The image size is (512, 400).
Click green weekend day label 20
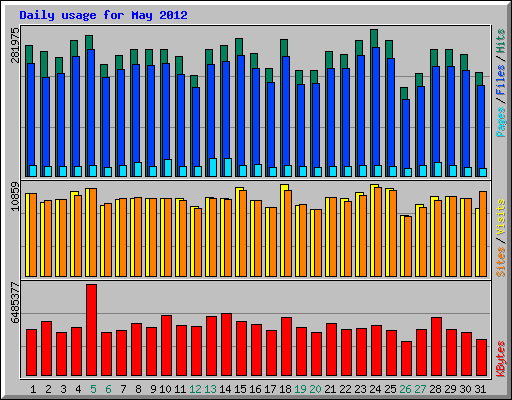[315, 389]
